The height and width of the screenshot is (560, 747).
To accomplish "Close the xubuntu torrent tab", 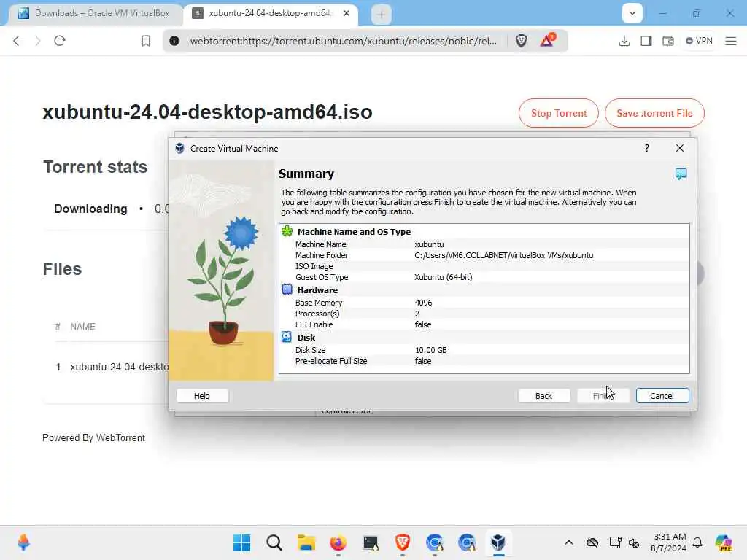I will [347, 13].
